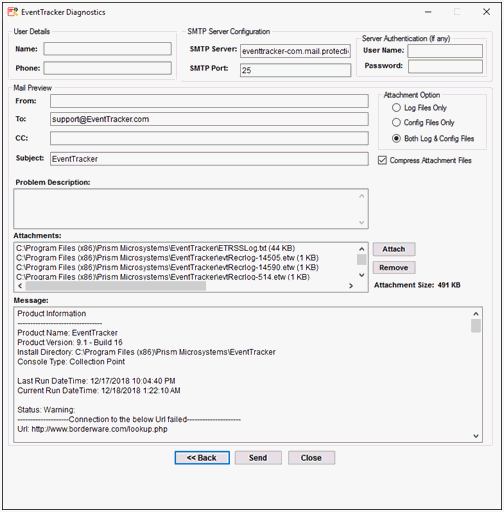Go back with the << Back button

pyautogui.click(x=202, y=458)
